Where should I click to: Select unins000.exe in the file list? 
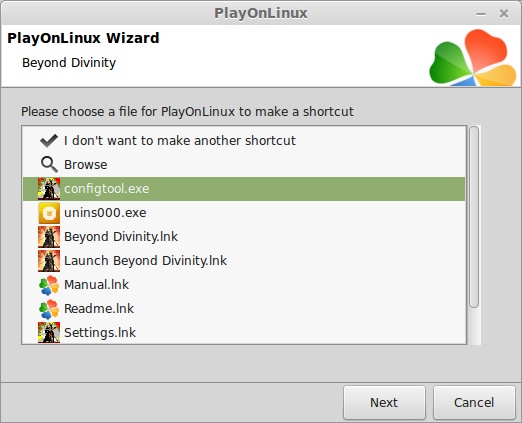pyautogui.click(x=244, y=213)
